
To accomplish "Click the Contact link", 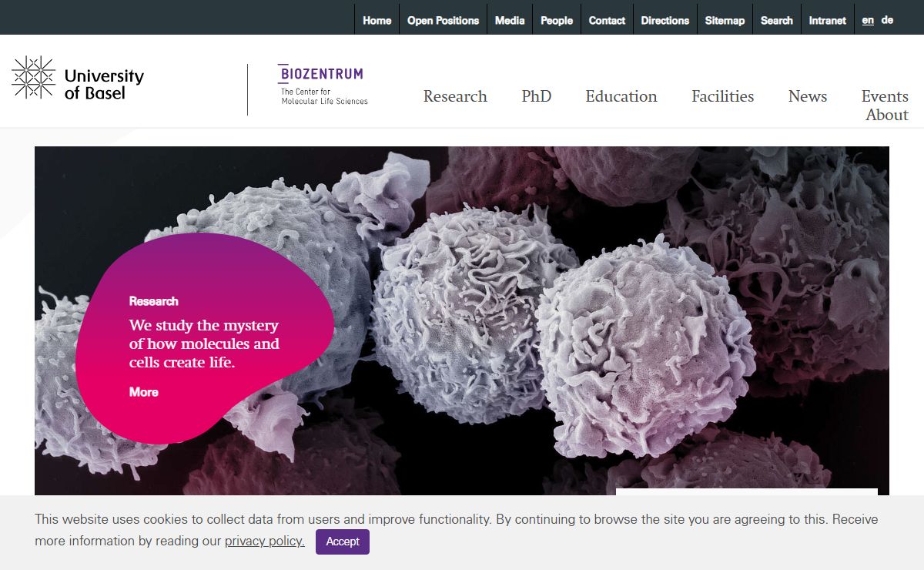I will pyautogui.click(x=607, y=21).
